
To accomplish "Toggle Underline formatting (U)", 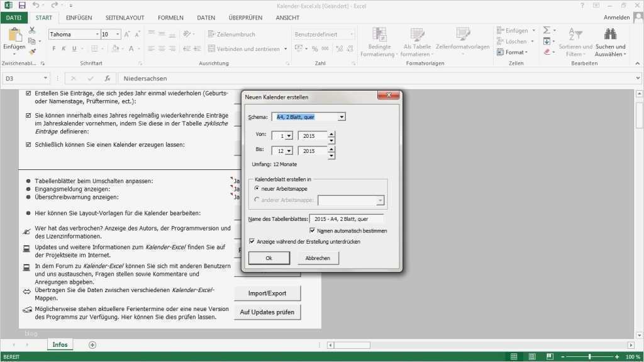I will (74, 48).
